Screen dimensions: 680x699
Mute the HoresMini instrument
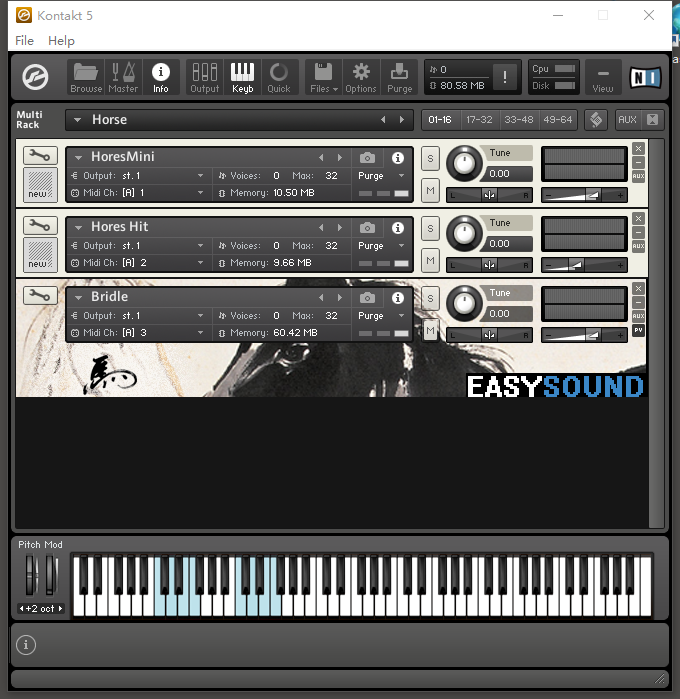(x=430, y=191)
